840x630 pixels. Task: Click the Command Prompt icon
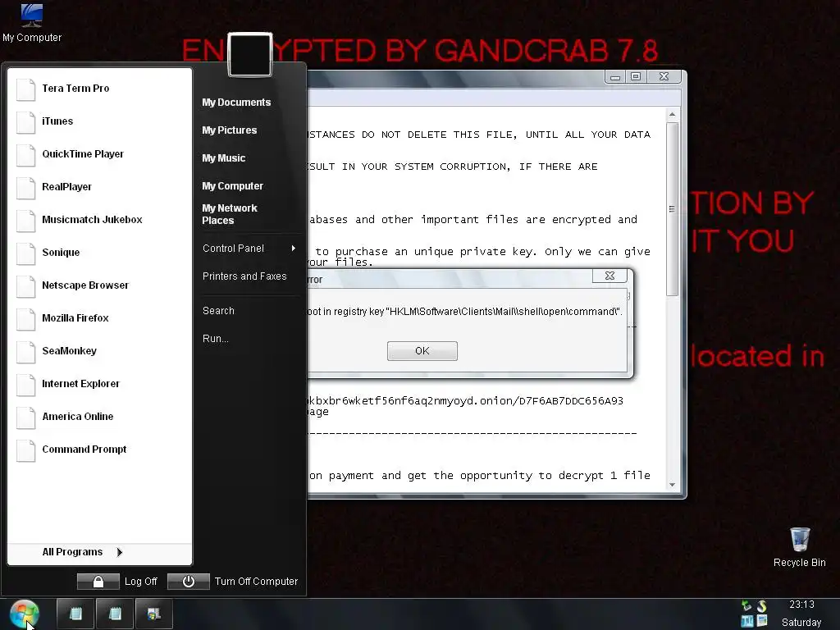click(25, 450)
